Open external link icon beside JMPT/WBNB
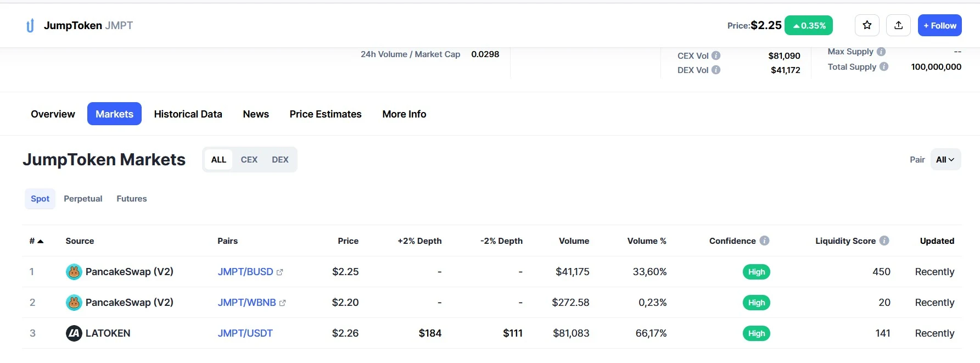Viewport: 980px width, 363px height. tap(283, 303)
